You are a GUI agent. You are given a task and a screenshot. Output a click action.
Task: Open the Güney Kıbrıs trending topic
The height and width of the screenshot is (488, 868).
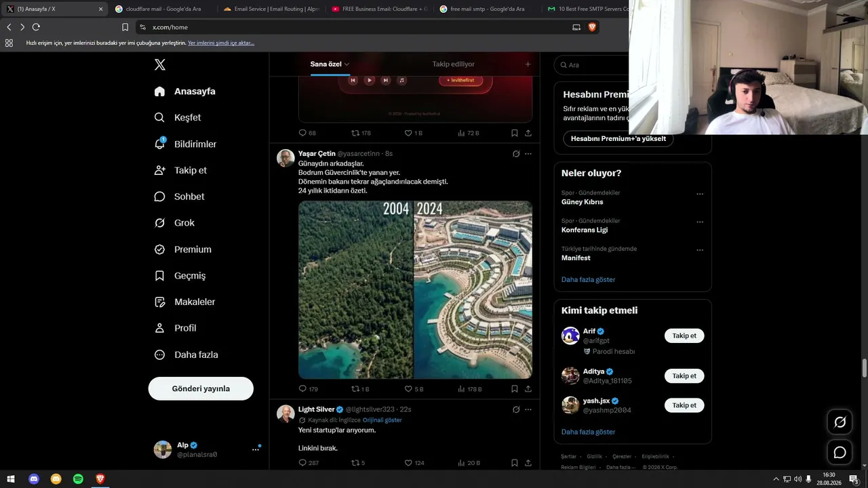click(583, 202)
